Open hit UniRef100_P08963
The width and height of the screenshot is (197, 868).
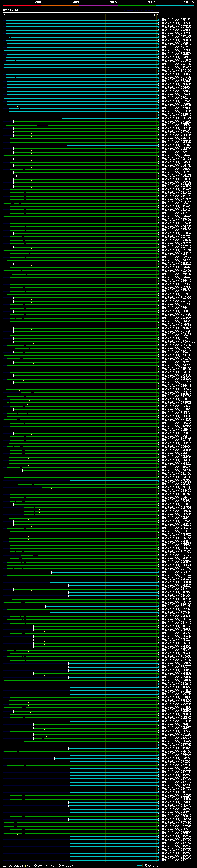(177, 481)
